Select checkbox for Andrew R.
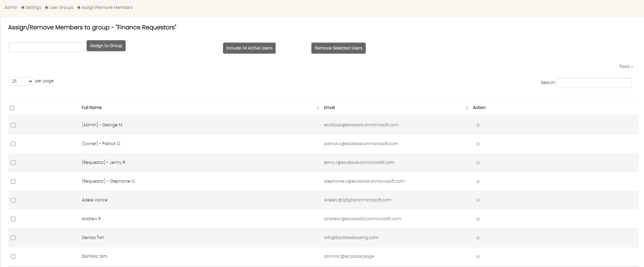 [13, 219]
